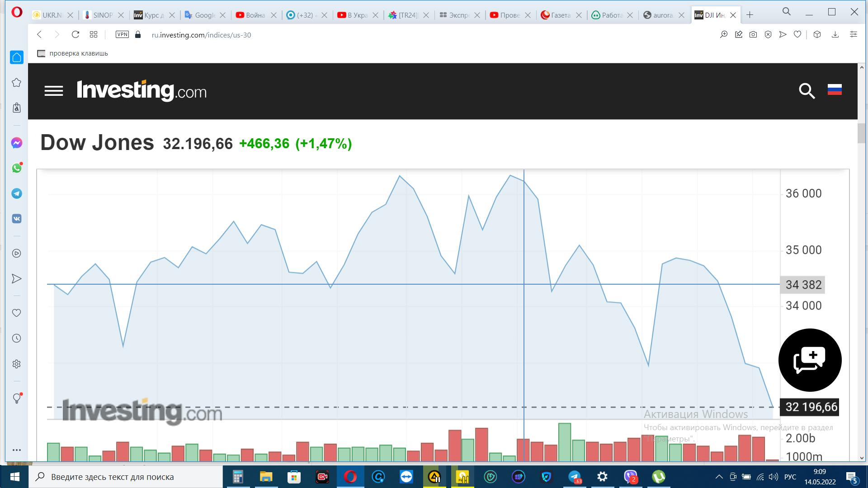Screen dimensions: 868x488
Task: Open Windows notification center
Action: 852,477
